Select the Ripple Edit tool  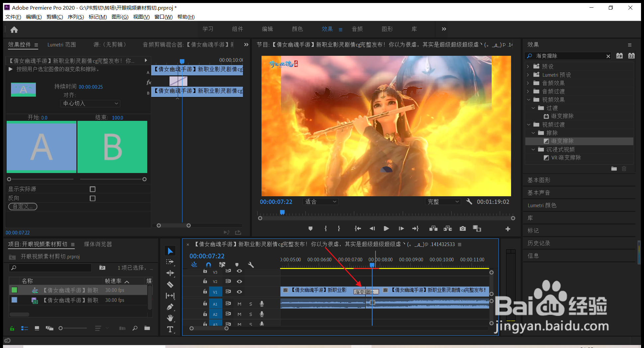(170, 273)
